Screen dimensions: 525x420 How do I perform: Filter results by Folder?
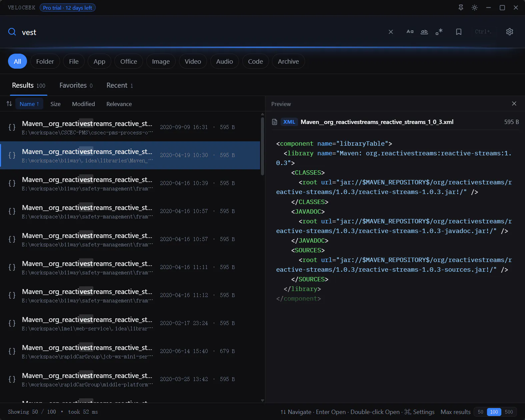point(45,61)
